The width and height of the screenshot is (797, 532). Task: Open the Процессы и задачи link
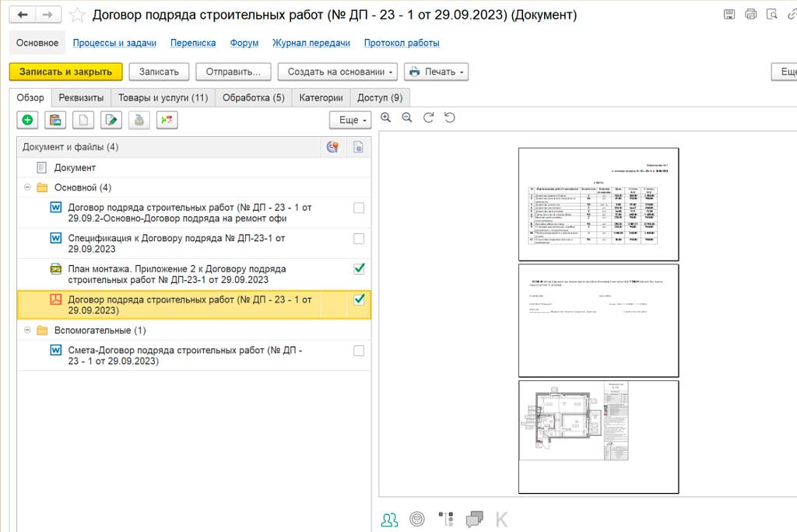pos(114,43)
